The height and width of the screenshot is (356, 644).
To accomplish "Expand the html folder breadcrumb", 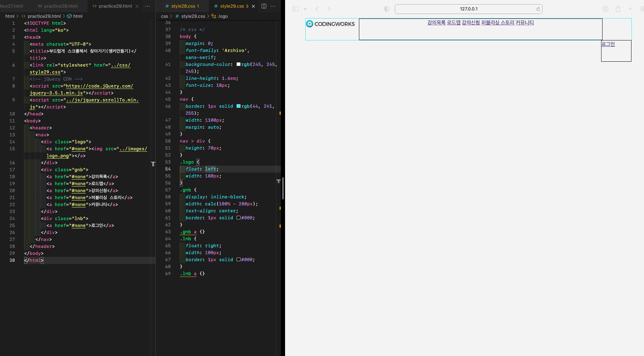I will [10, 16].
